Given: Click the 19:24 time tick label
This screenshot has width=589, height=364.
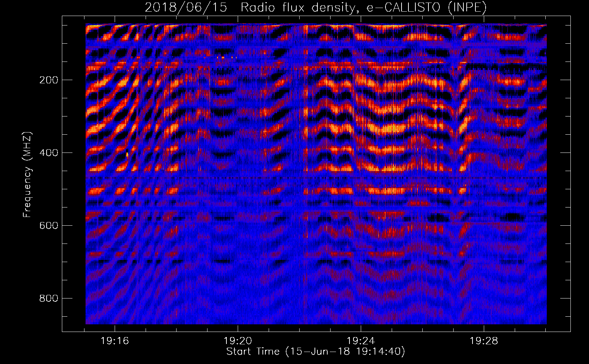Looking at the screenshot, I should 361,341.
